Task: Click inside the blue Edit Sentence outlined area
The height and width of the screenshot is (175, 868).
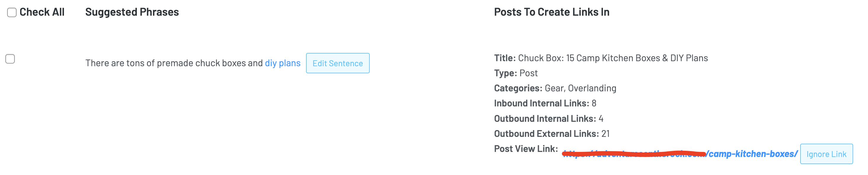Action: [x=338, y=63]
